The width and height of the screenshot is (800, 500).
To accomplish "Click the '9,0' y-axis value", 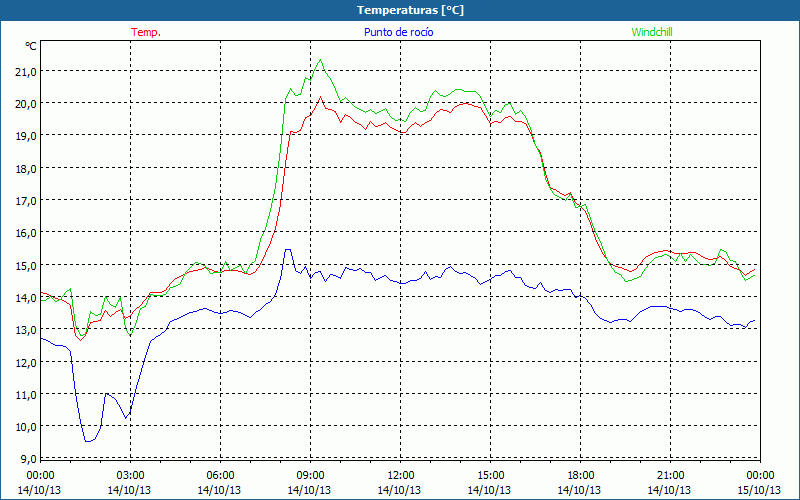I will [28, 459].
